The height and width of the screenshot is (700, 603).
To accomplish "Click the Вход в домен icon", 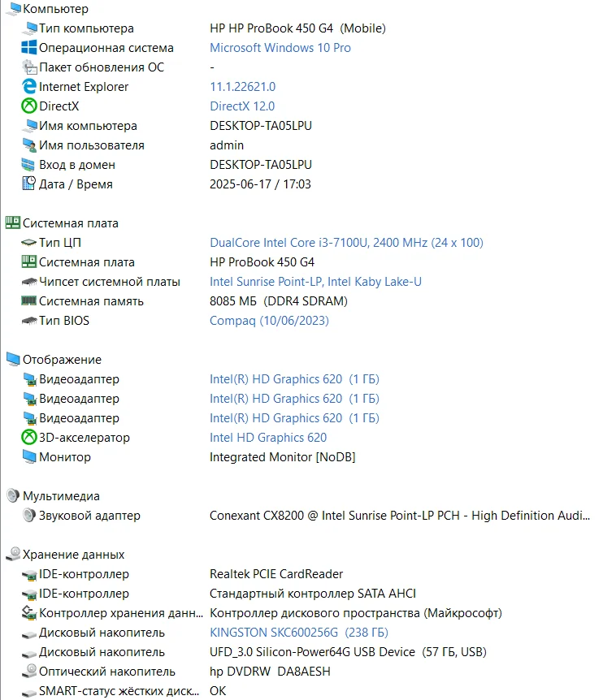I will (29, 165).
